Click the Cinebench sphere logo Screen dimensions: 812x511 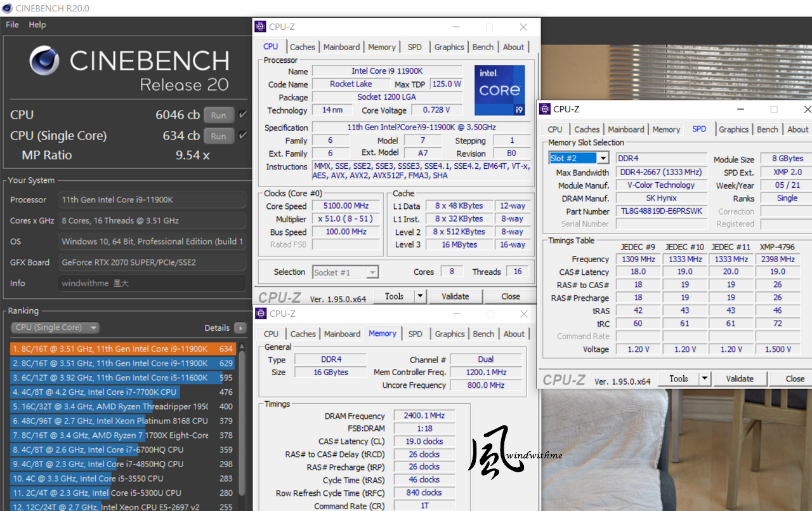point(45,61)
